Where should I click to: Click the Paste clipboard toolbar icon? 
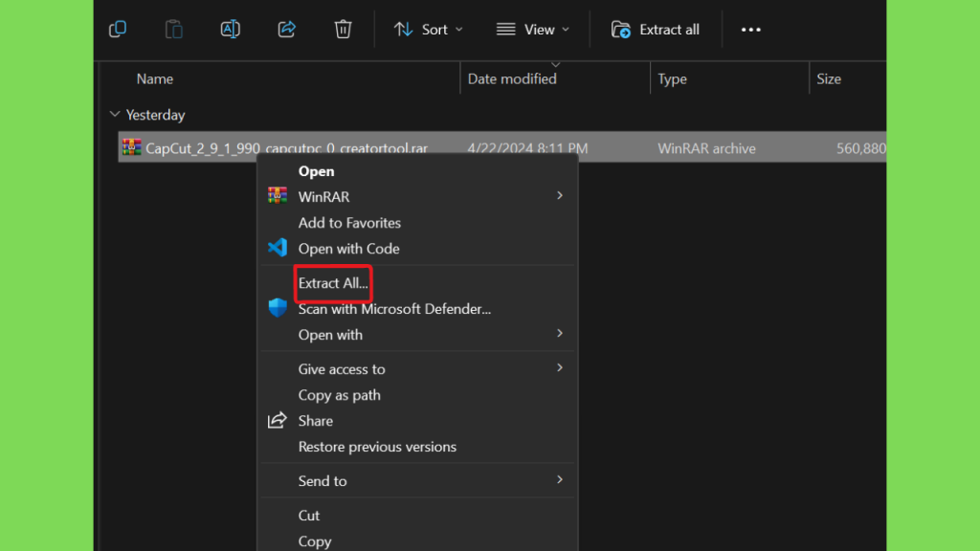(174, 30)
